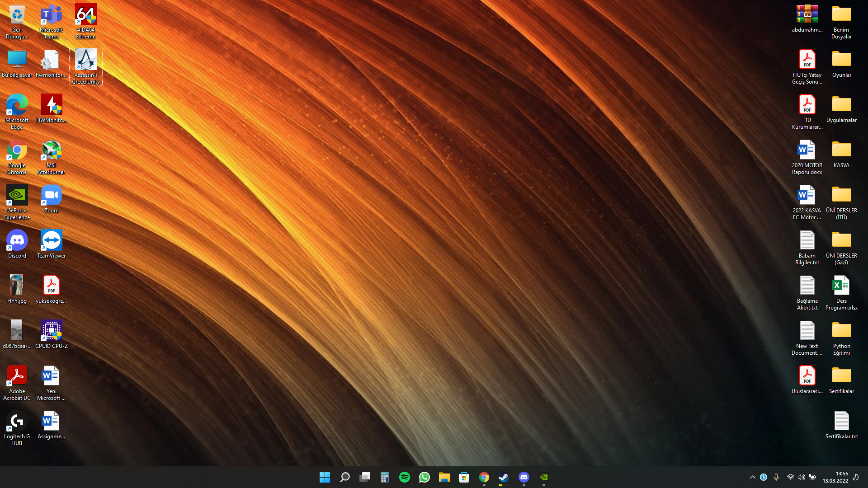Viewport: 868px width, 488px height.
Task: Select the CPUID CPU-Z icon
Action: (51, 331)
